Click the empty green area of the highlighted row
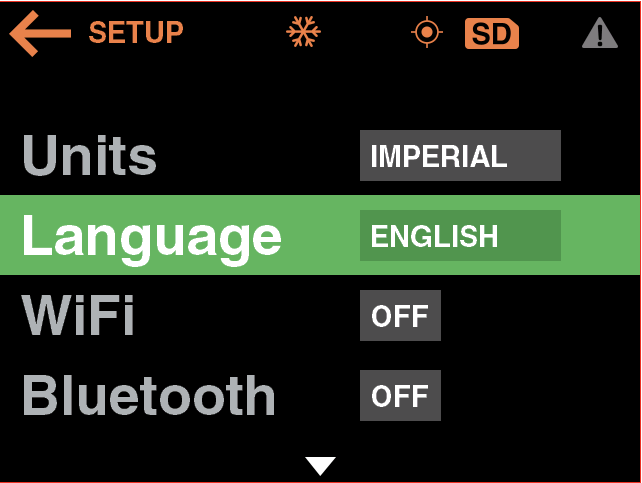This screenshot has height=483, width=642. tap(600, 236)
